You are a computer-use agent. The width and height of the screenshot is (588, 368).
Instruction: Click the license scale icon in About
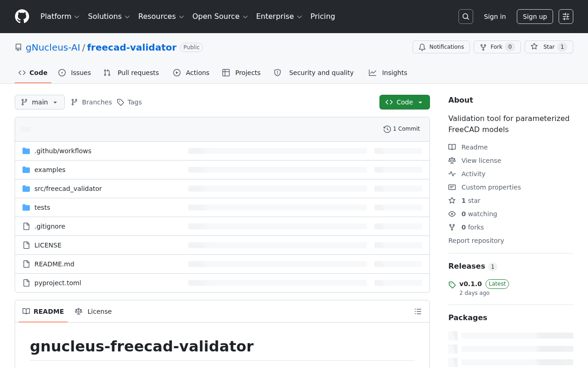452,161
